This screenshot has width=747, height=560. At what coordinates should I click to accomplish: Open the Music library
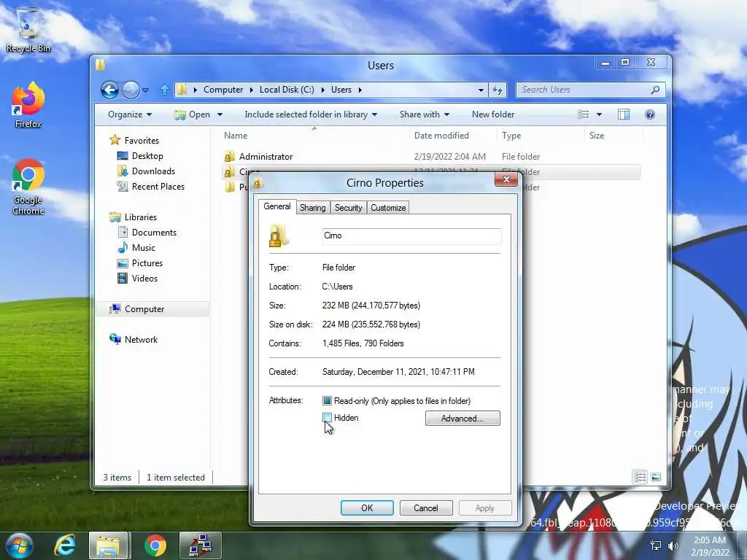coord(144,248)
